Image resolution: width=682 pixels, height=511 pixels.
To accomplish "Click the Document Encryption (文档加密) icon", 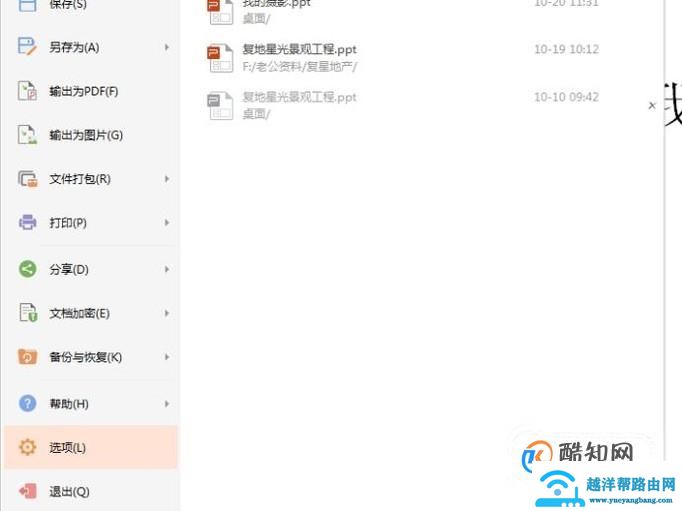I will click(27, 313).
